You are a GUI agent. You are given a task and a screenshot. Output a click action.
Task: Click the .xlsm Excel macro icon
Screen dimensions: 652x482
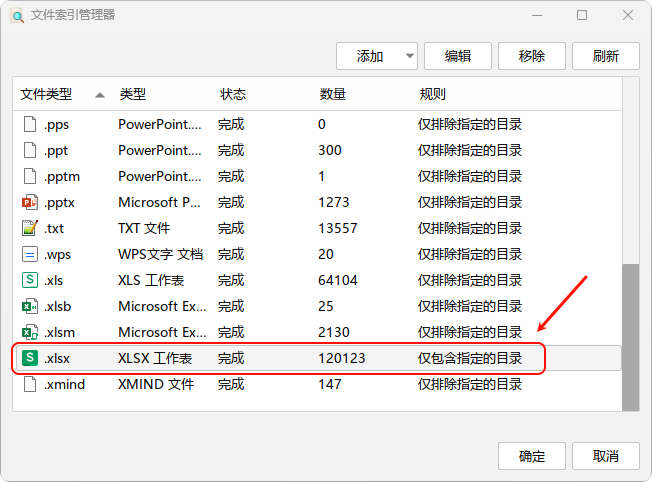pyautogui.click(x=29, y=332)
